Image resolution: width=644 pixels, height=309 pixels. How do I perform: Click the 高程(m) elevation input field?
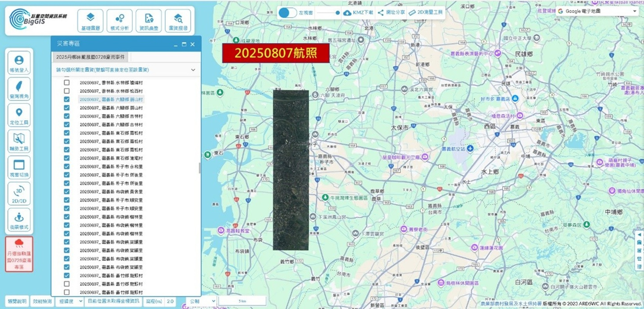170,301
